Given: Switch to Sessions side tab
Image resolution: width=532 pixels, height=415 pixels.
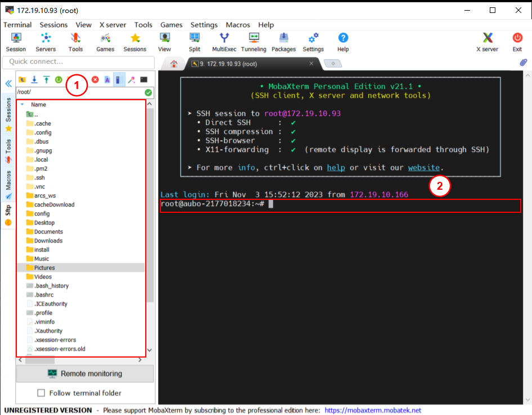Looking at the screenshot, I should 8,114.
